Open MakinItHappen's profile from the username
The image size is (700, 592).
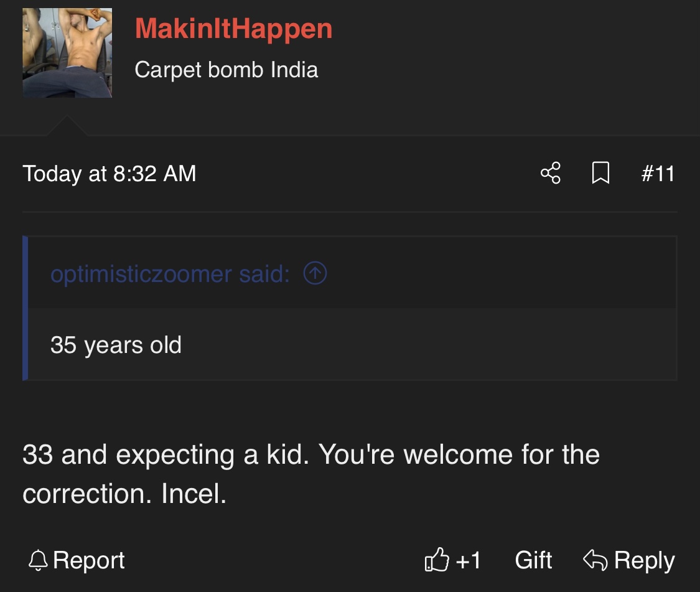(233, 29)
